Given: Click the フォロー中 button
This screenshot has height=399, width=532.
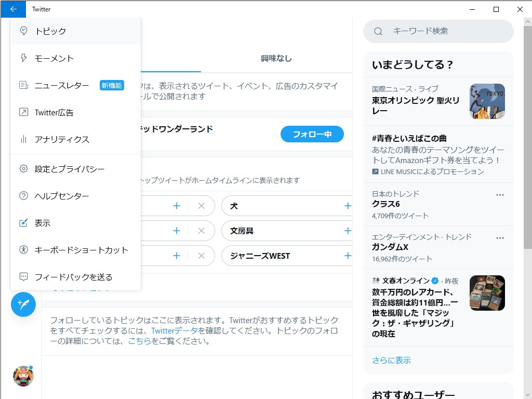Looking at the screenshot, I should pyautogui.click(x=312, y=134).
